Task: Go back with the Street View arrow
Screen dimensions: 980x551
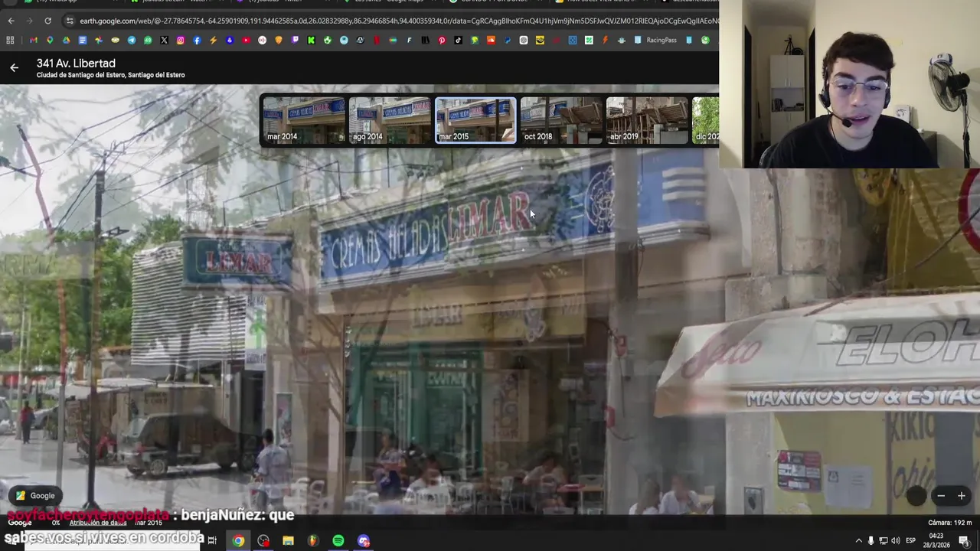Action: 14,68
